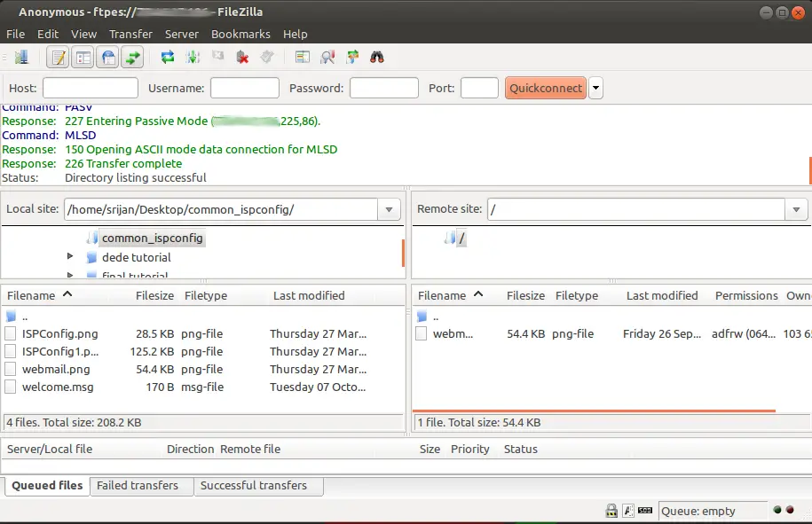Screen dimensions: 812x524
Task: Open the Edit menu
Action: point(48,35)
